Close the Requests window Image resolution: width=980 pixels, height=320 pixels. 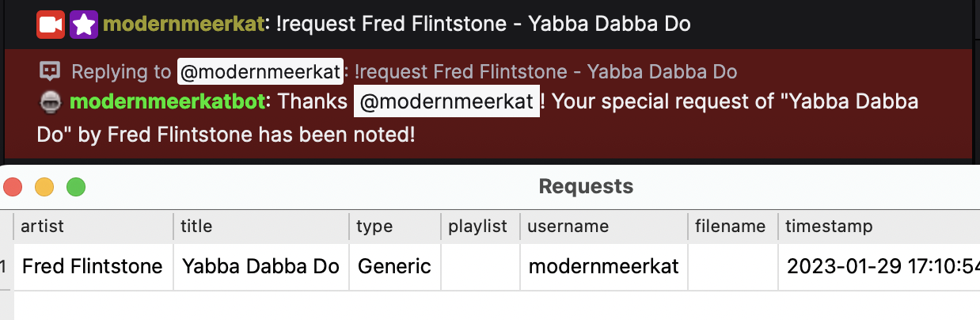pos(13,187)
